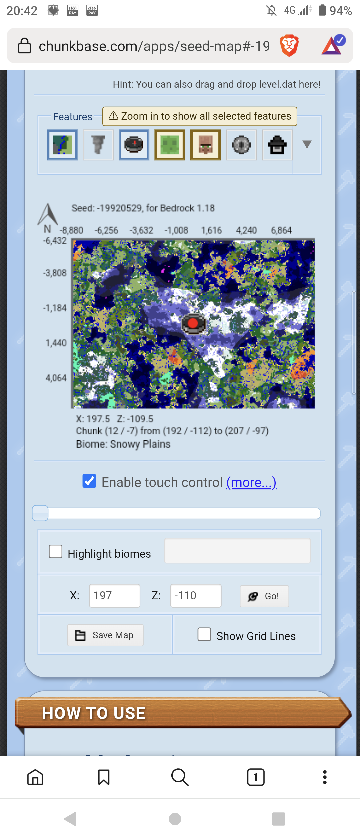Toggle the slime chunks feature icon

point(170,144)
